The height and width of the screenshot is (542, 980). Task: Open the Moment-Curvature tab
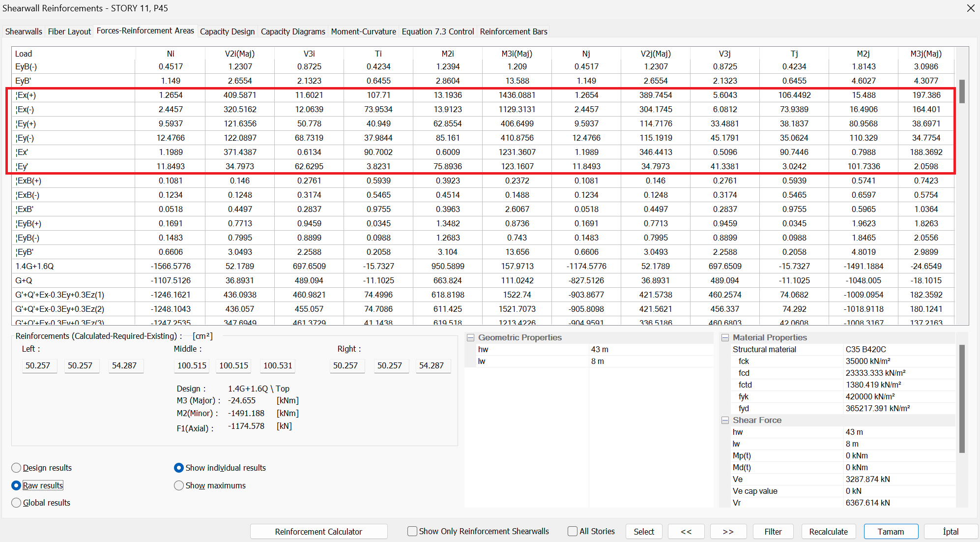pyautogui.click(x=363, y=31)
